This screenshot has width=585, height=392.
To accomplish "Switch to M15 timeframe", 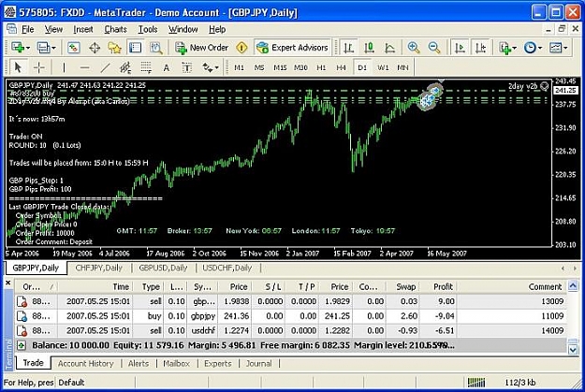I will (x=280, y=67).
